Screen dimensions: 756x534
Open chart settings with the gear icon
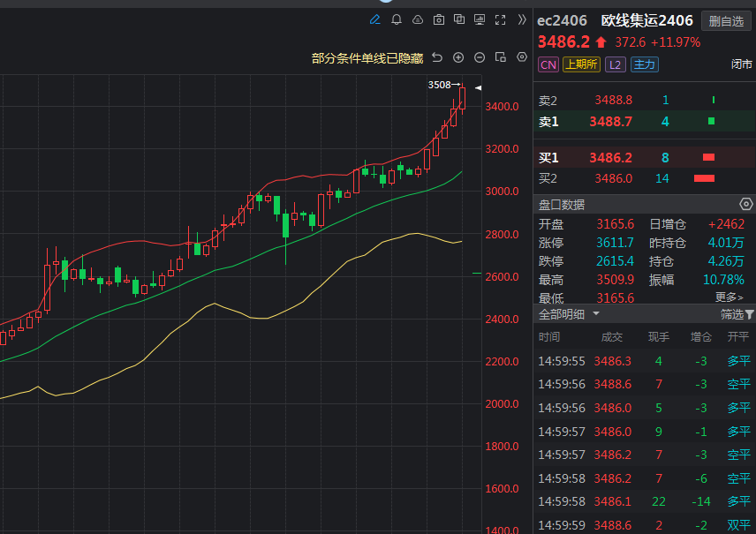(x=522, y=57)
